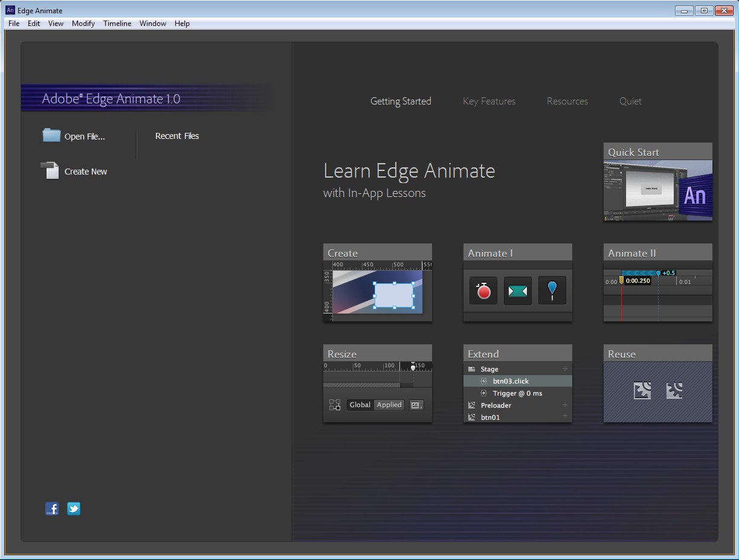This screenshot has width=739, height=560.
Task: Click the ruler slider handle in Resize tile
Action: coord(413,367)
